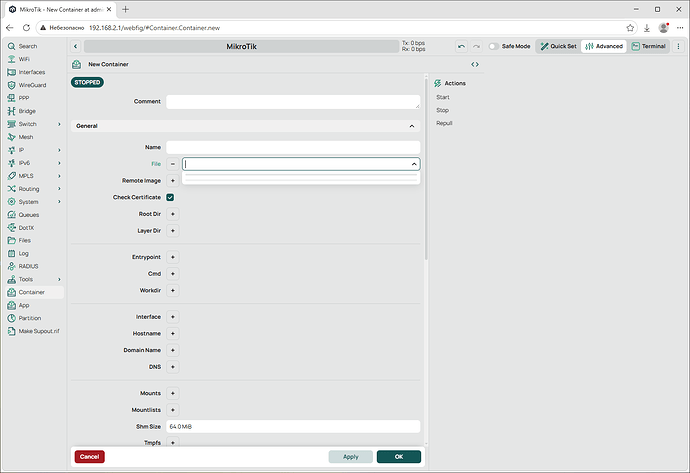This screenshot has height=473, width=690.
Task: Select the Container menu item
Action: (x=35, y=292)
